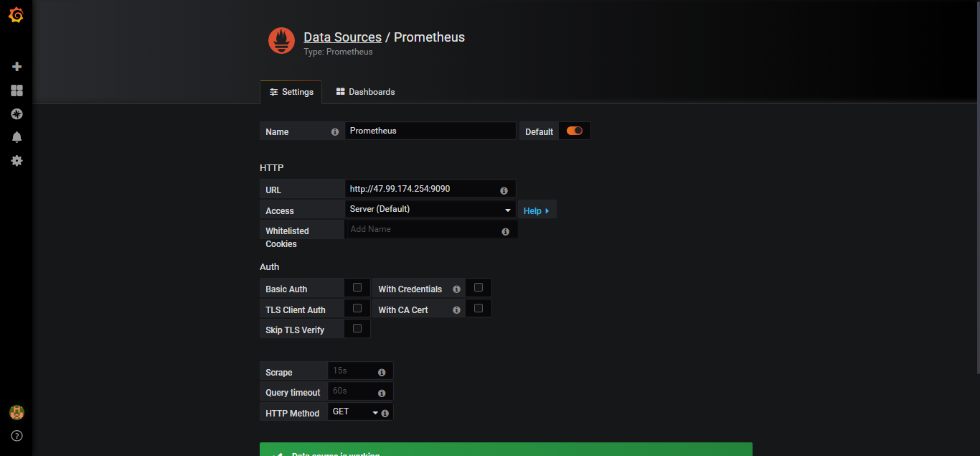Toggle the Default data source switch
The image size is (980, 456).
point(575,131)
